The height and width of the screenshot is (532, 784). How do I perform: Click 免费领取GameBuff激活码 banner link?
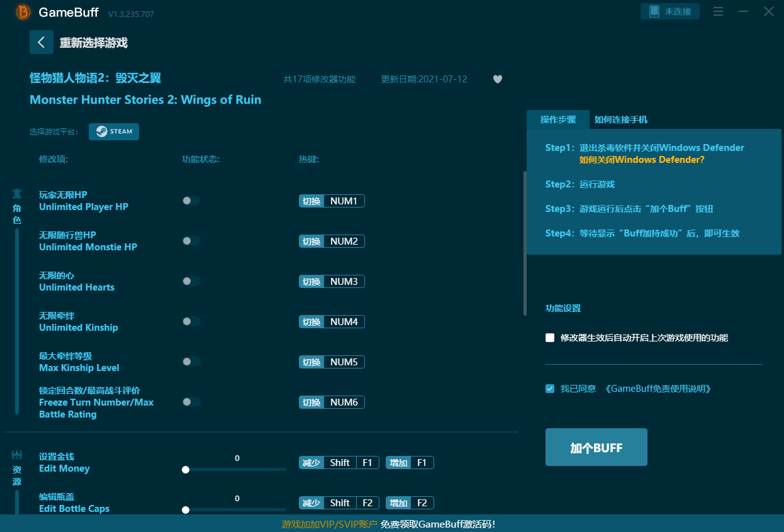pos(438,524)
